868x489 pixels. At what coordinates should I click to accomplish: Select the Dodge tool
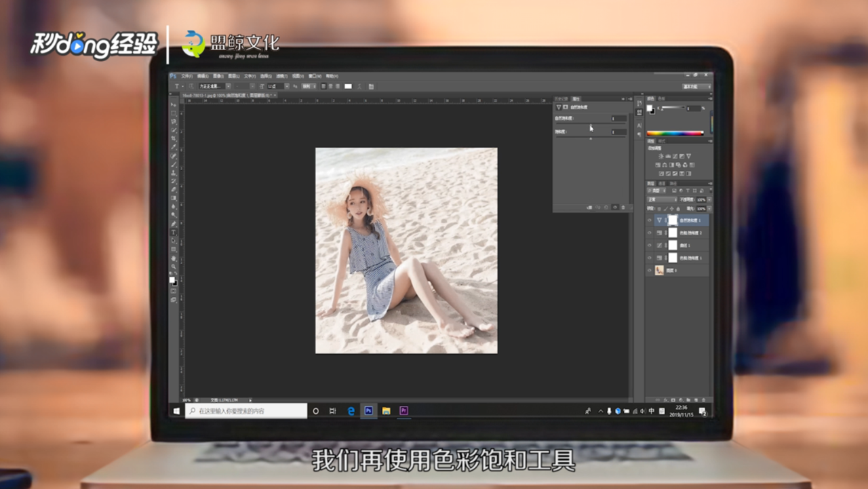click(174, 215)
